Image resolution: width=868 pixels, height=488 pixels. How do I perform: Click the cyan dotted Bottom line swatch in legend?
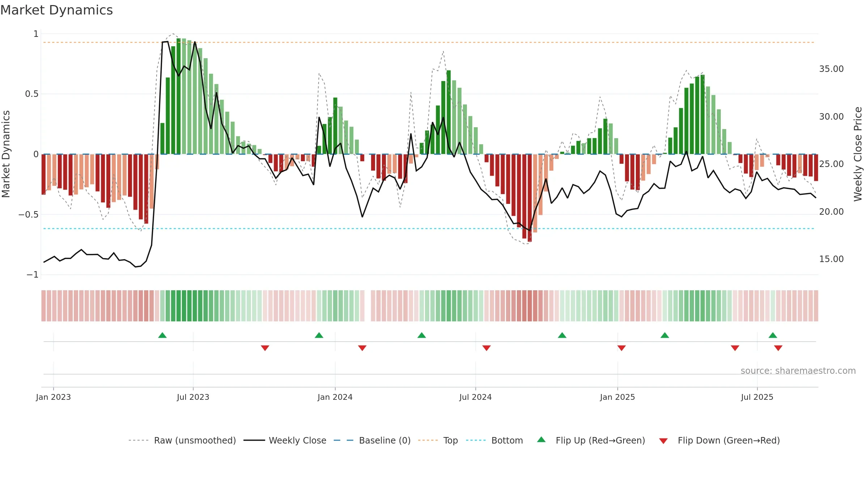coord(476,440)
